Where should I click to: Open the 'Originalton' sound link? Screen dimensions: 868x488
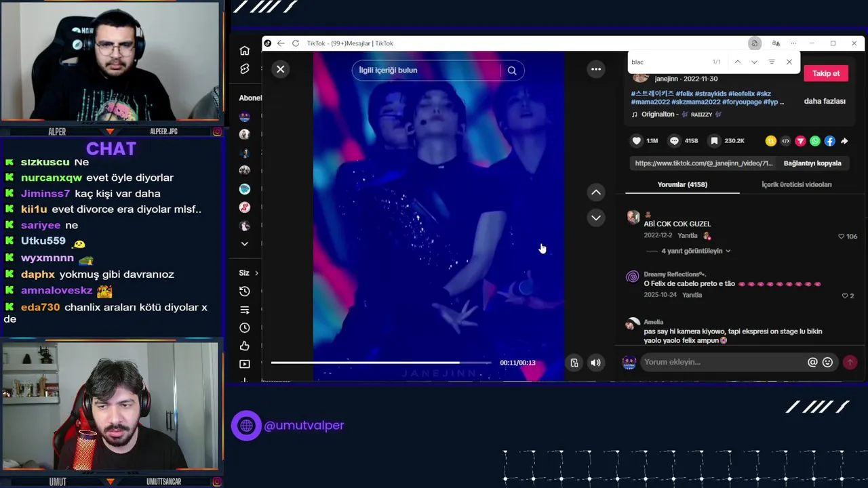682,115
